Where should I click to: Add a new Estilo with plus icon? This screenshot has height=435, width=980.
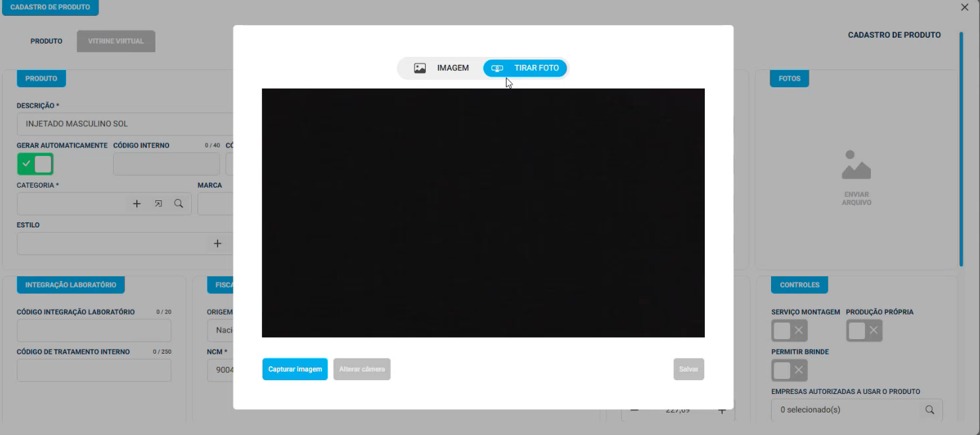tap(217, 244)
